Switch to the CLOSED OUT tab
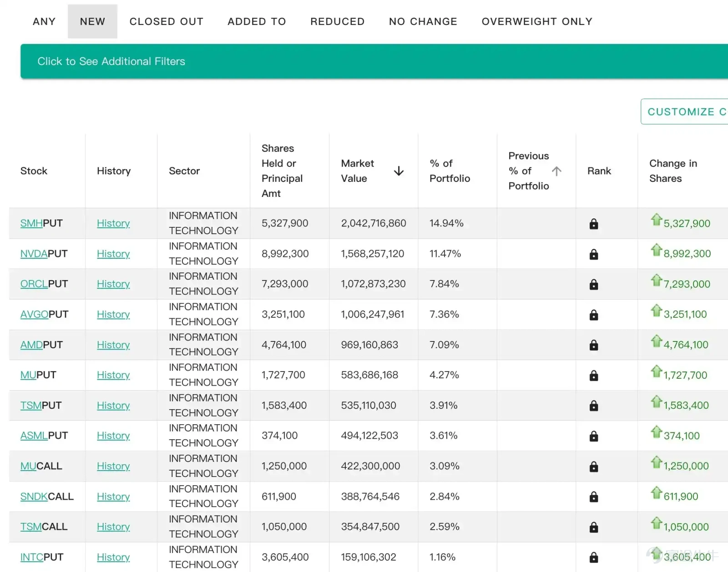 [x=166, y=21]
